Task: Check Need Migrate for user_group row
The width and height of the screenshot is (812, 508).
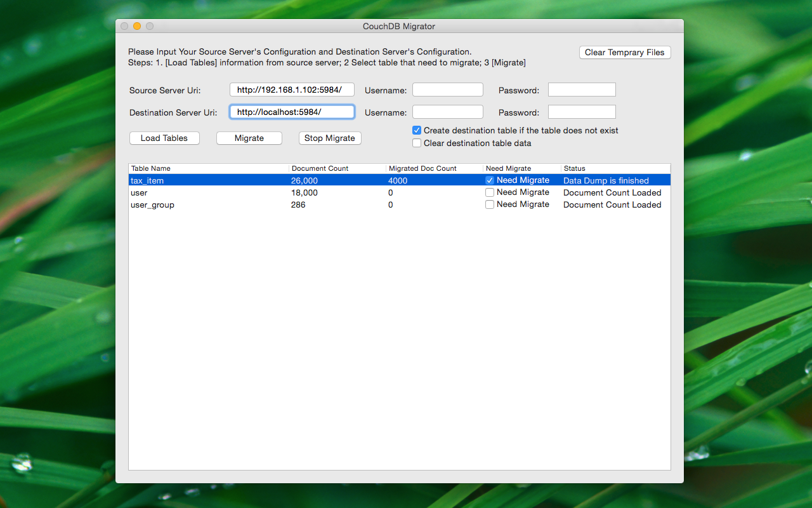Action: click(x=490, y=204)
